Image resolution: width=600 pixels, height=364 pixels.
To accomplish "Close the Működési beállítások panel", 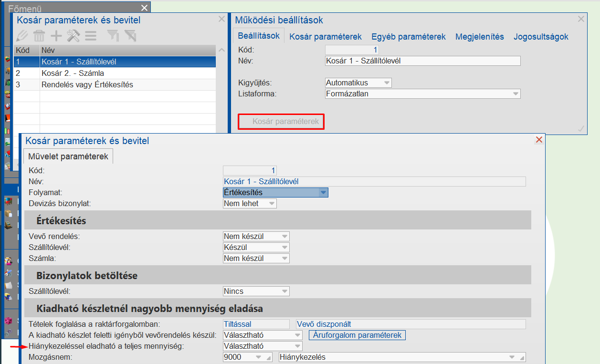I will [581, 19].
